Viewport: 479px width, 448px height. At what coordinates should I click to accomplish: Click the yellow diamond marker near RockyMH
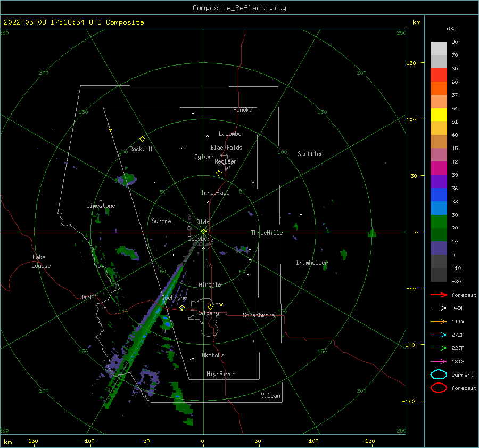pyautogui.click(x=142, y=139)
